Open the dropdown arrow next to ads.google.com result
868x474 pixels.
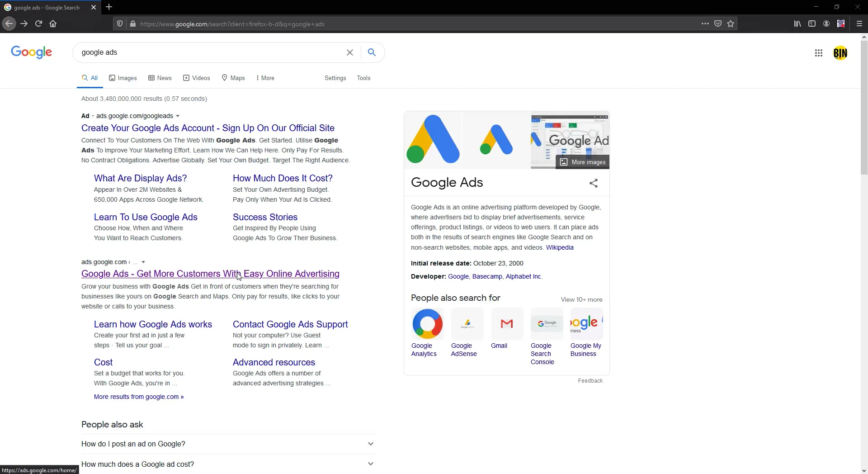pos(143,262)
